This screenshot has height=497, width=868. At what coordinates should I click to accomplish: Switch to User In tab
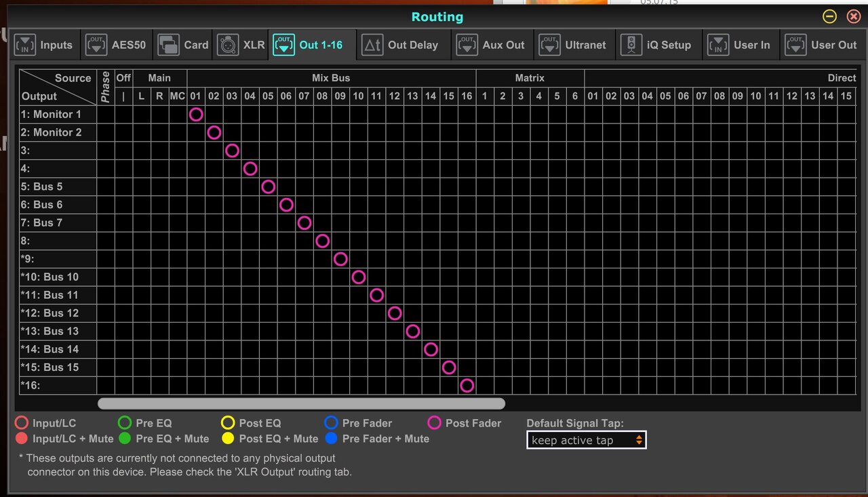click(x=740, y=45)
